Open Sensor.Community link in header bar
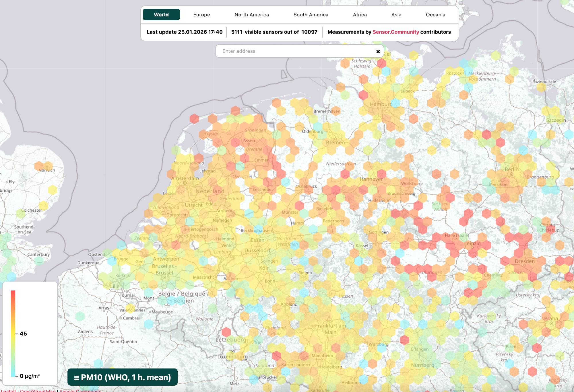The image size is (574, 392). 395,32
